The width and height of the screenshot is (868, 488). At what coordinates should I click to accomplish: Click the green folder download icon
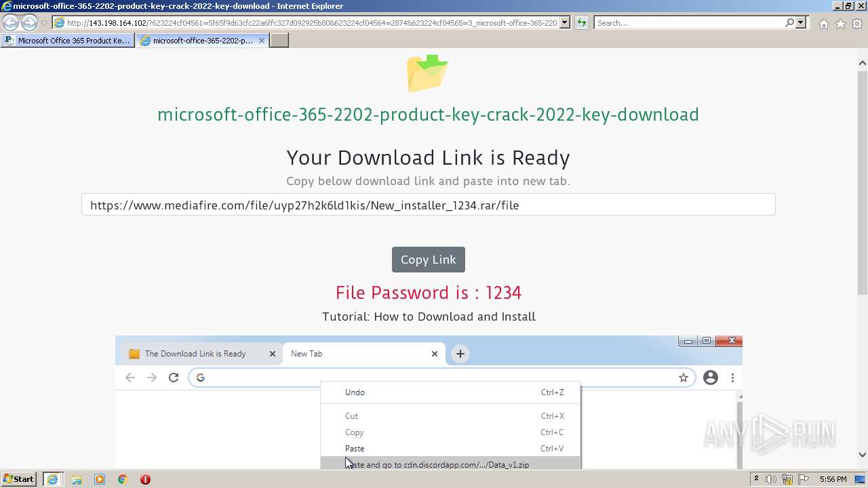[x=428, y=73]
